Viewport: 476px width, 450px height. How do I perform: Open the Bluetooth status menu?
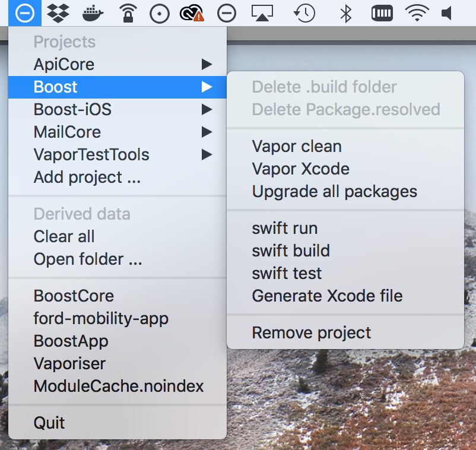[x=346, y=13]
